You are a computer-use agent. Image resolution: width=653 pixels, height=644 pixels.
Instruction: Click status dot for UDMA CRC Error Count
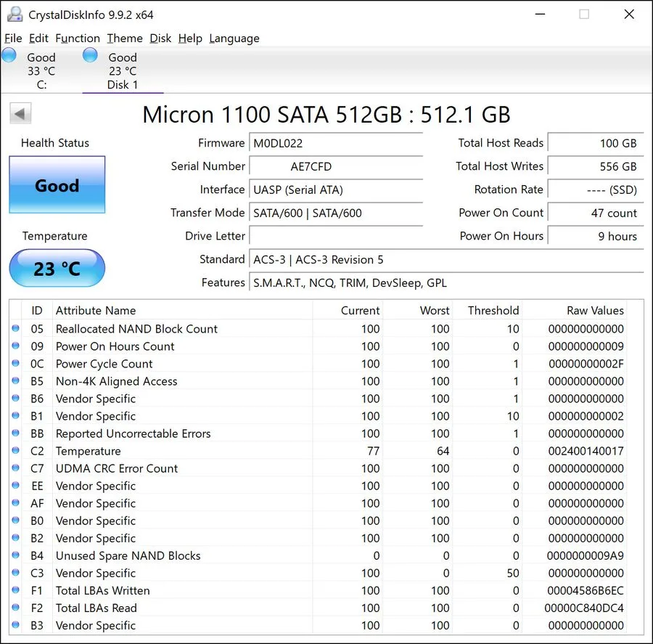16,468
